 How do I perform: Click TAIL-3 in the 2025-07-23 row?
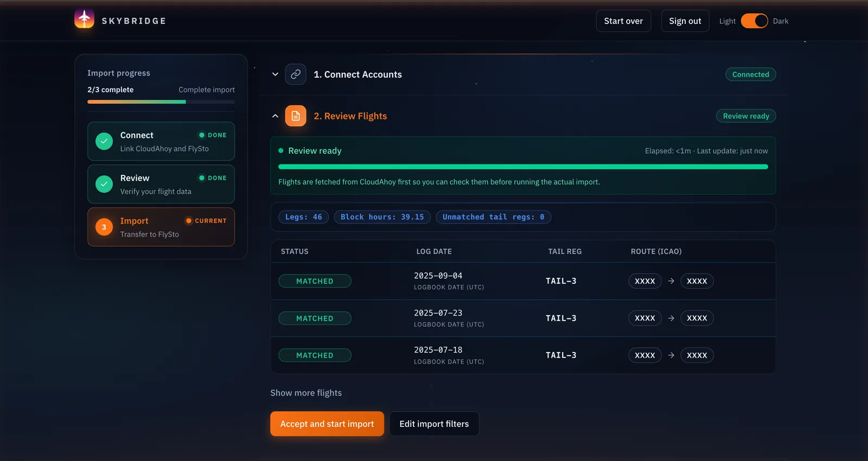(x=561, y=318)
